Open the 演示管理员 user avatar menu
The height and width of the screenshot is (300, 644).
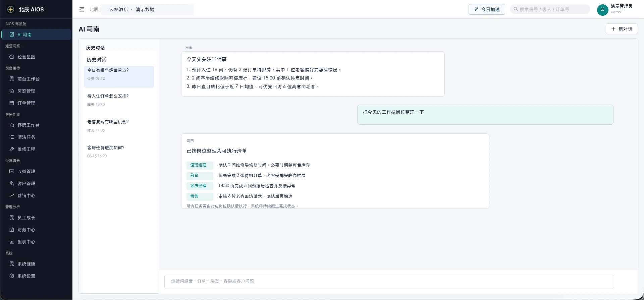[x=602, y=9]
